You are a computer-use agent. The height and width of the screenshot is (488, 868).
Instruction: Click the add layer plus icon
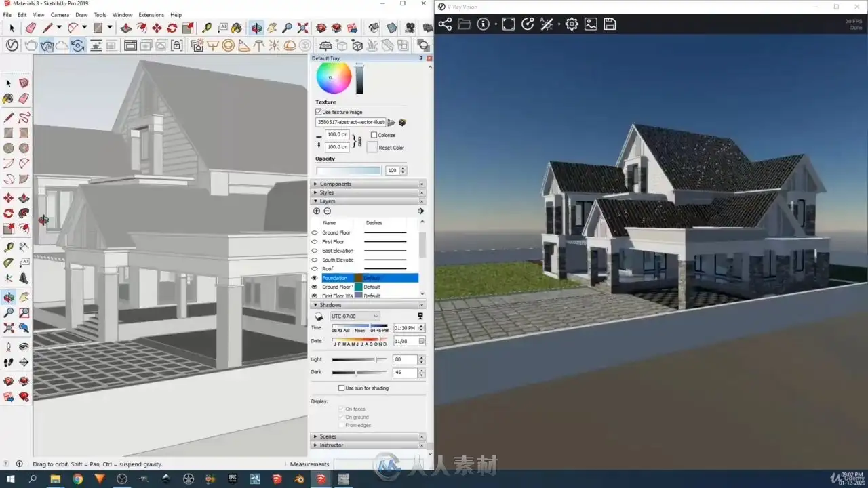pos(317,211)
